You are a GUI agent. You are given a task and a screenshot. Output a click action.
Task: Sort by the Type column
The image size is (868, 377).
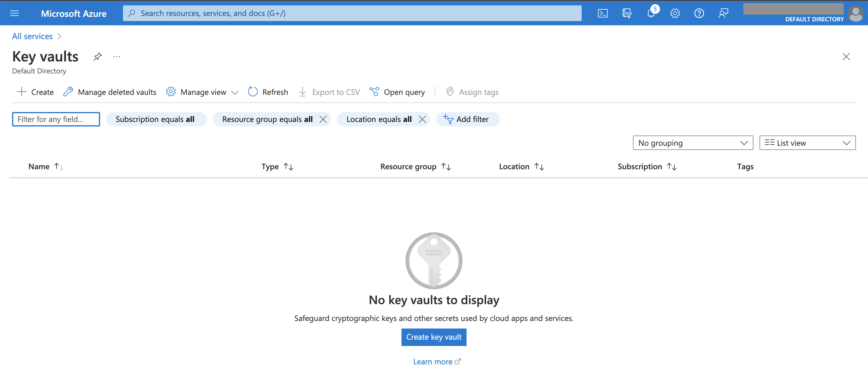(277, 166)
